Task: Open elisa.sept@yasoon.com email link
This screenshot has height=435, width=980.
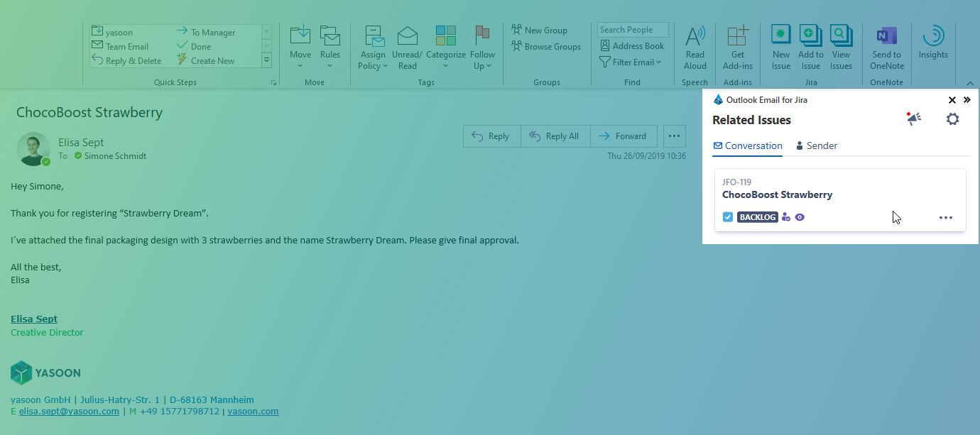Action: (69, 411)
